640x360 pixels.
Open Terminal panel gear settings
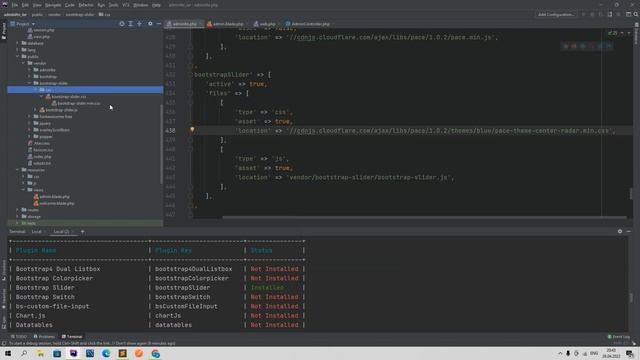click(x=620, y=231)
